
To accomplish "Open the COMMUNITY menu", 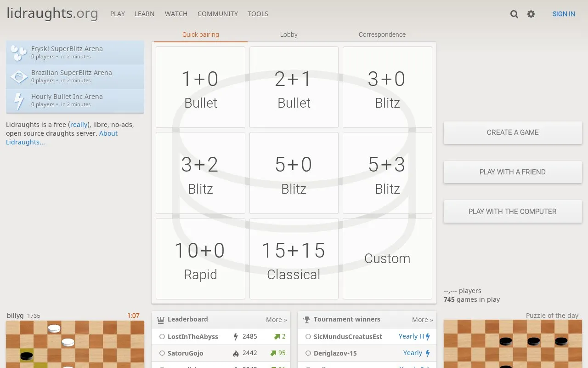I will coord(218,14).
